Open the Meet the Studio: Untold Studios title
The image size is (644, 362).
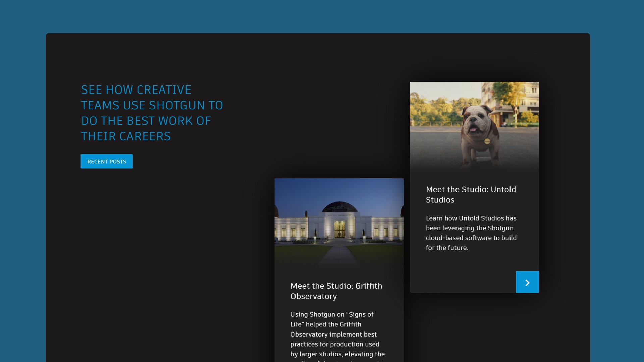[x=471, y=194]
